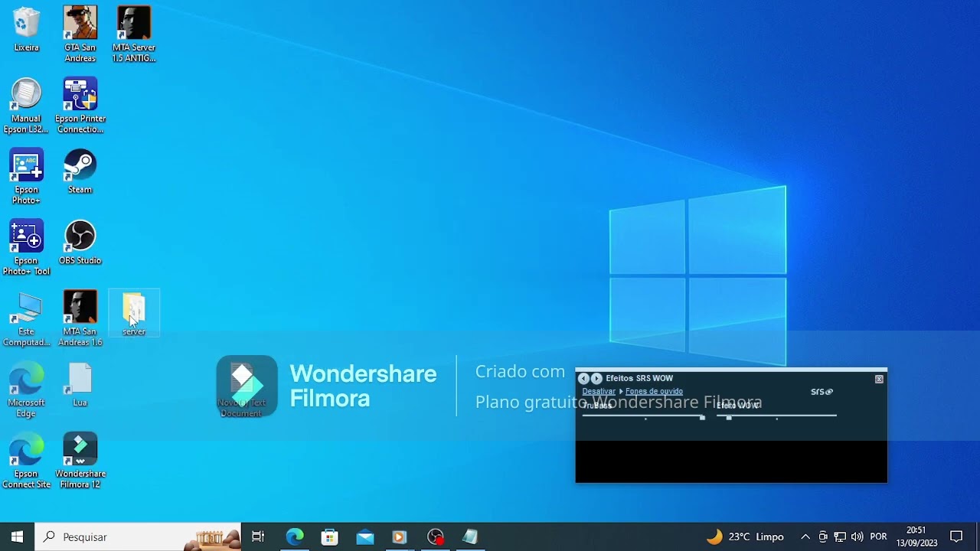Click the Pesquisar search box
The height and width of the screenshot is (551, 980).
point(138,536)
